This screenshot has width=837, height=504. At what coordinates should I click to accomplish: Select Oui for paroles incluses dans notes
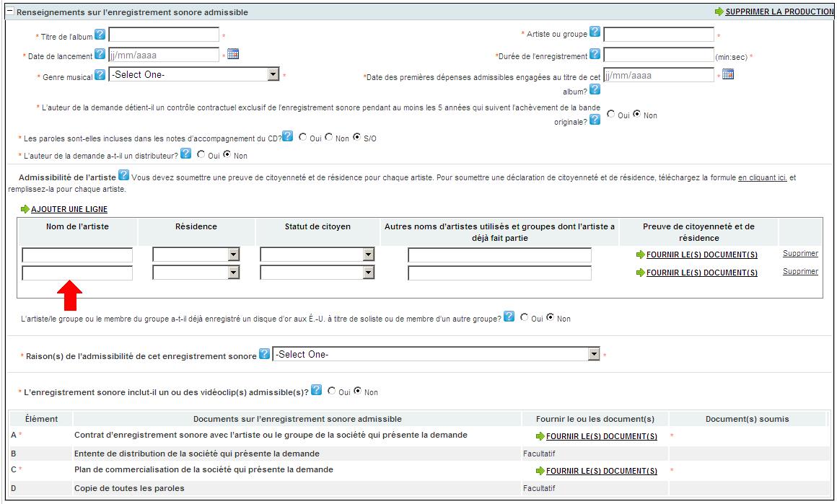pyautogui.click(x=302, y=137)
